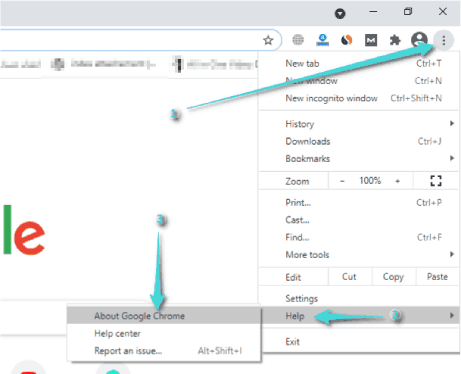Select New tab from the menu

click(359, 63)
